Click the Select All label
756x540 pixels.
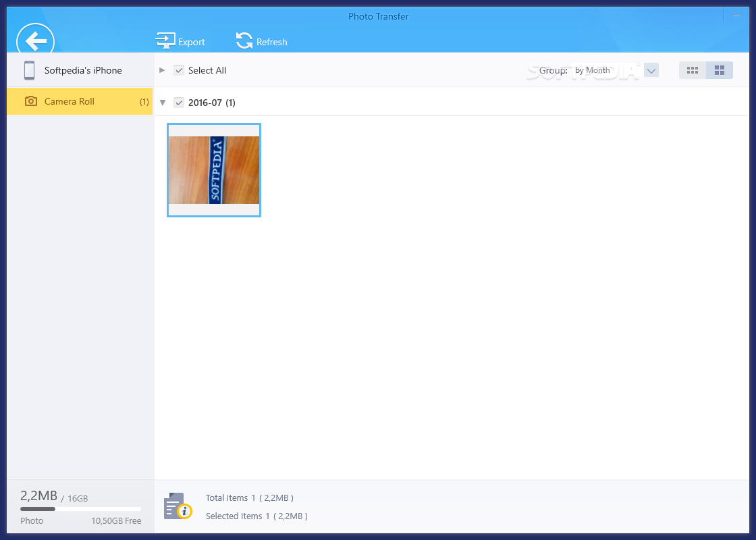207,70
